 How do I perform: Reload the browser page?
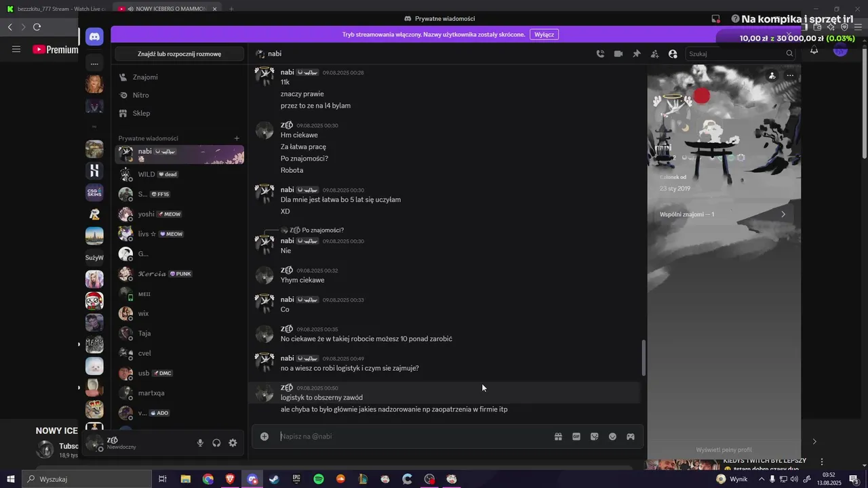click(37, 27)
